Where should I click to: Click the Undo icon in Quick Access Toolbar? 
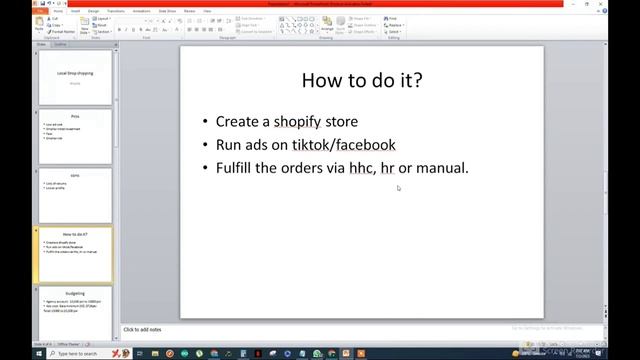[49, 3]
